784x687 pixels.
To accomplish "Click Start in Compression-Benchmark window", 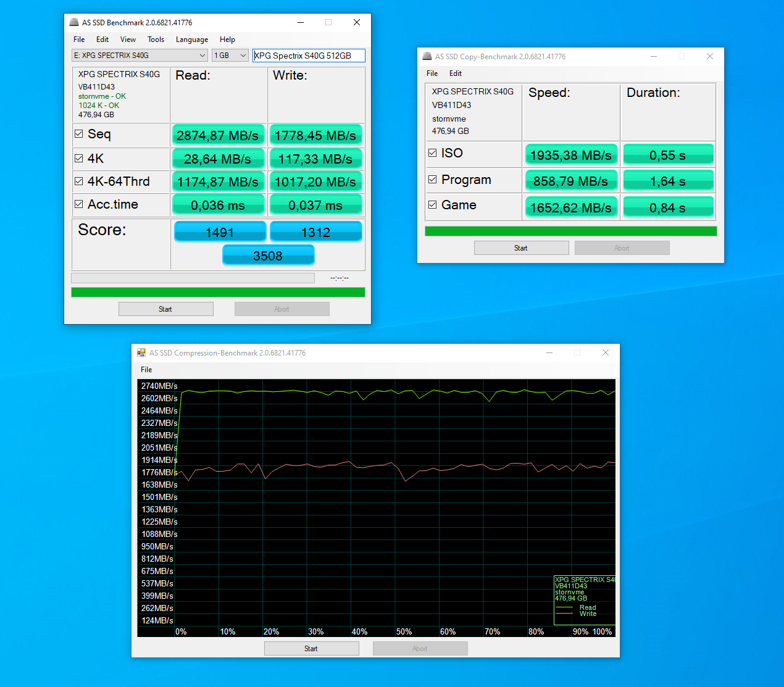I will [x=311, y=649].
